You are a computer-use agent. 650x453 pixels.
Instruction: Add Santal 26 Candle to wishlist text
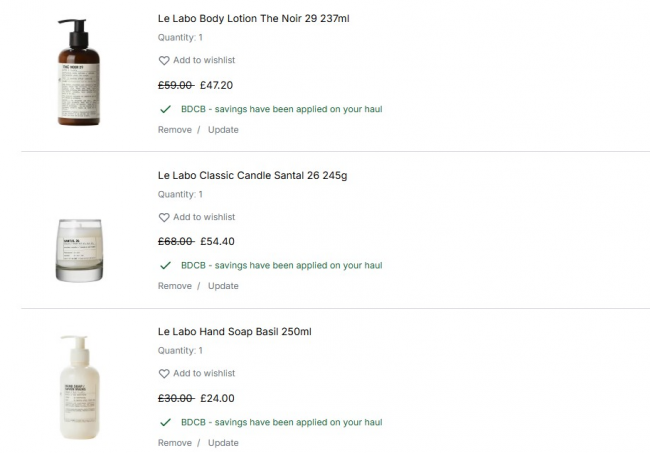204,217
